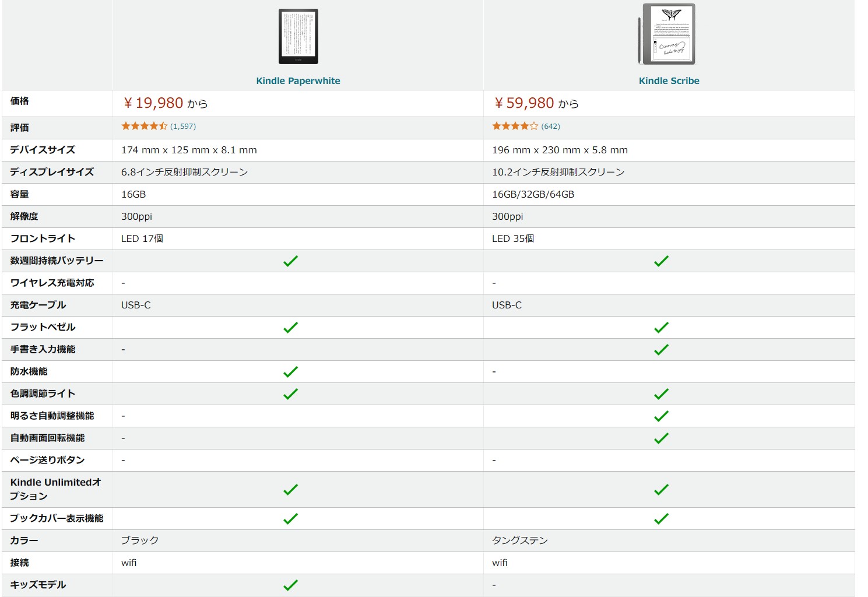The width and height of the screenshot is (868, 597).
Task: Click the ブックカバー表示機能 row label
Action: click(57, 518)
